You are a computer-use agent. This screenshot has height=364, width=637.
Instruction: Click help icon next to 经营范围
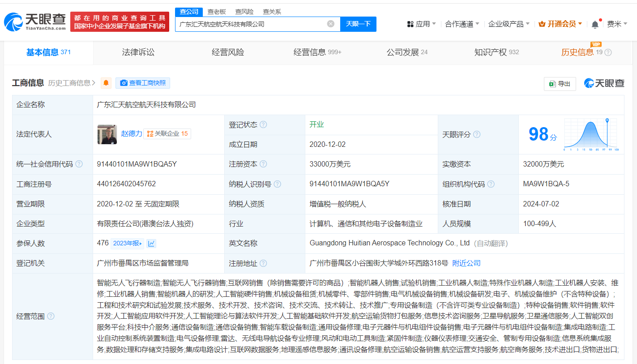point(51,316)
